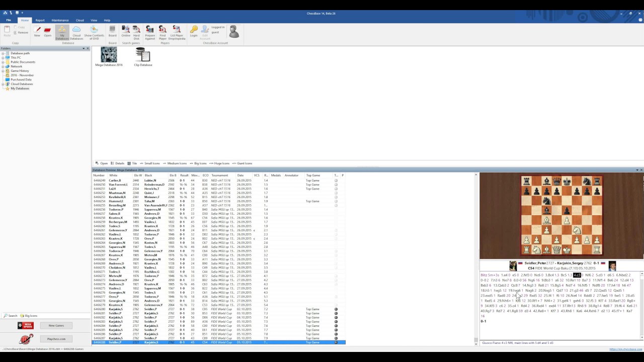This screenshot has width=644, height=362.
Task: Search games Online
Action: click(126, 32)
